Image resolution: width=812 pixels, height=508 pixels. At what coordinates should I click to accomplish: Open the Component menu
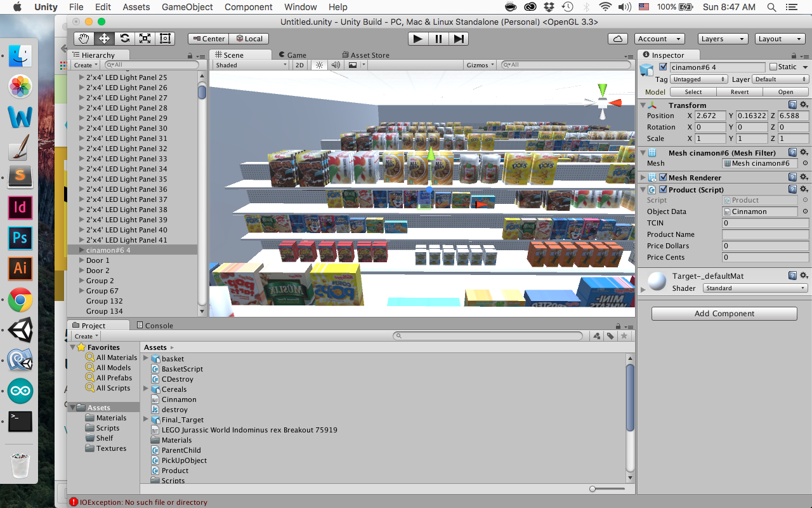pyautogui.click(x=248, y=7)
